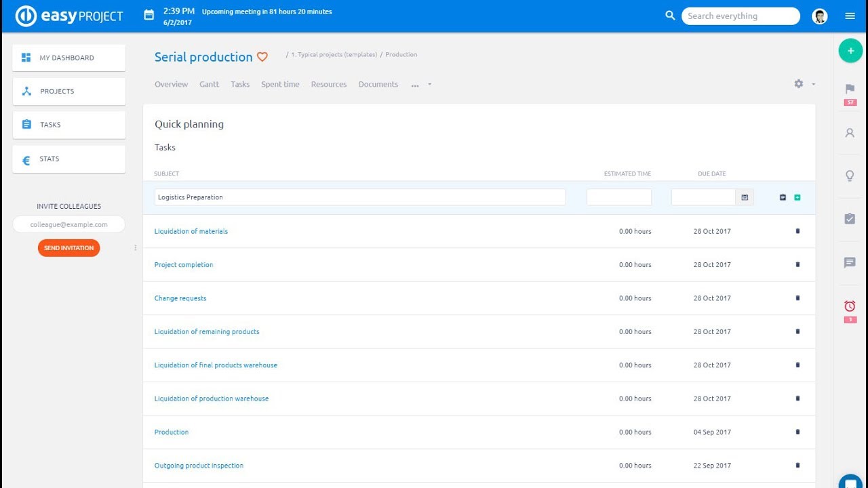This screenshot has height=488, width=868.
Task: Open the due date calendar picker
Action: [x=745, y=197]
